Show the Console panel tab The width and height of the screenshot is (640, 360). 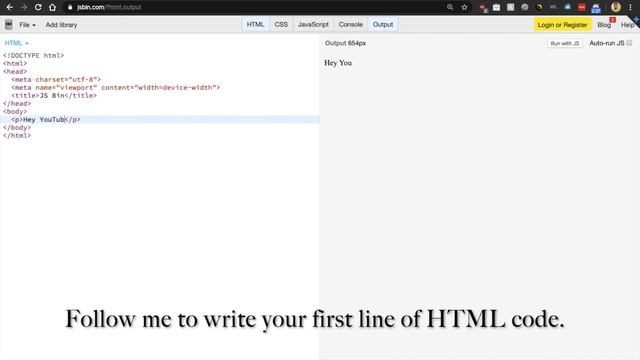tap(351, 24)
